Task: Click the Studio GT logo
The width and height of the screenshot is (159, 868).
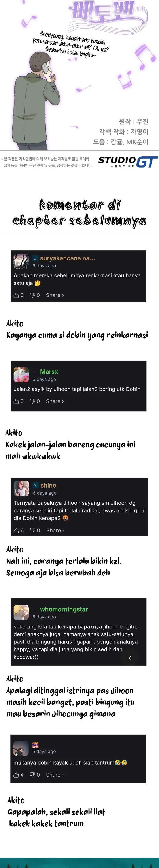Action: 128,162
